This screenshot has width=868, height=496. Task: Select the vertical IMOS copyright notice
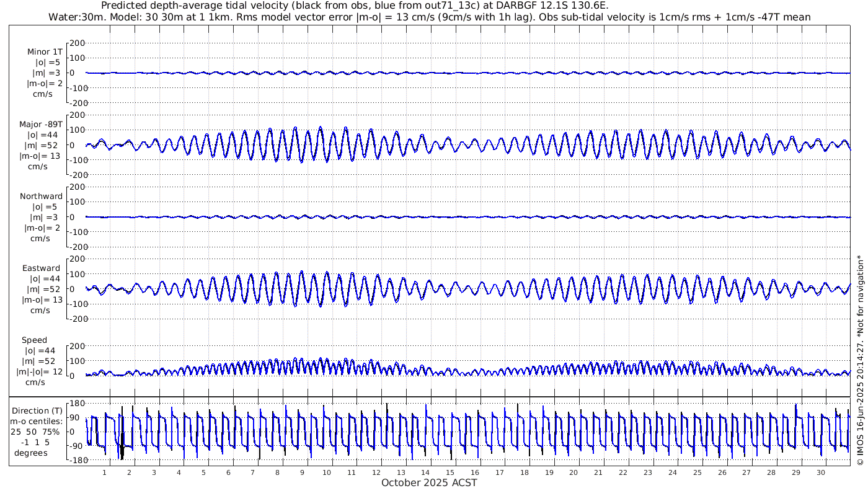pos(860,360)
